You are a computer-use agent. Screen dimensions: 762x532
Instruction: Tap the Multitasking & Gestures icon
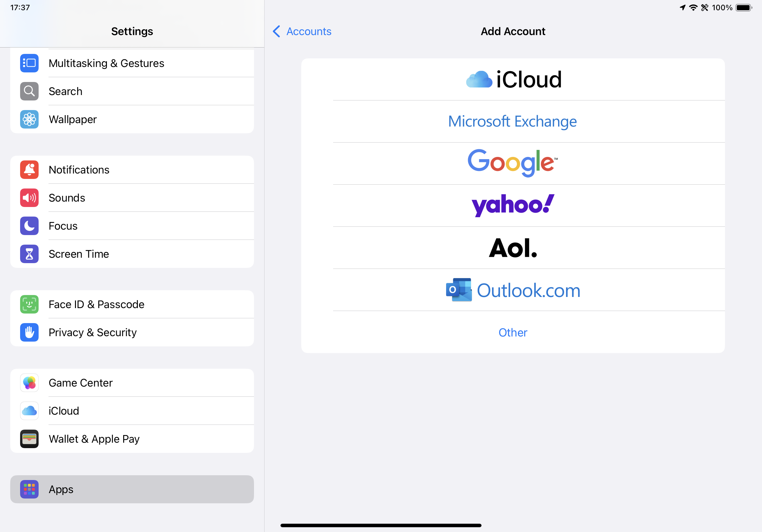29,63
